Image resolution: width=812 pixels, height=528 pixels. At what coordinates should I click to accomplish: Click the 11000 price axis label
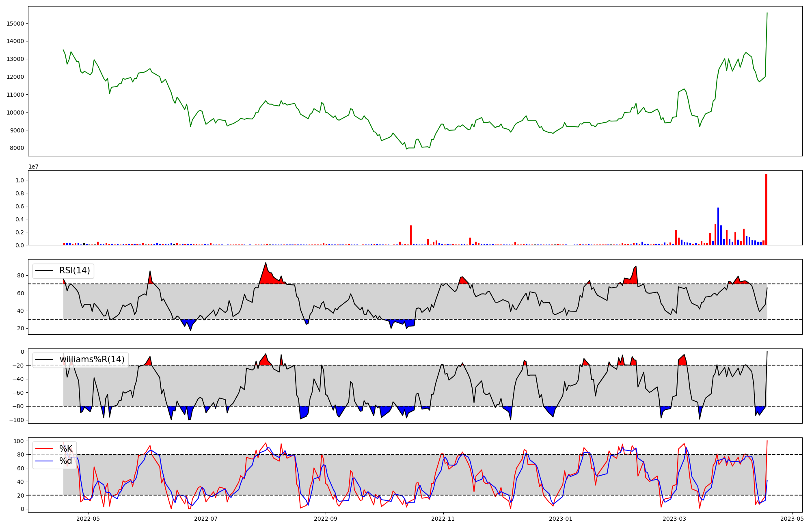tap(15, 95)
